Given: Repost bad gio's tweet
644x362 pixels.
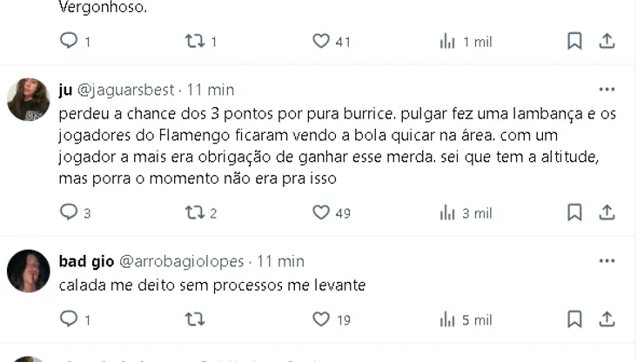Looking at the screenshot, I should [194, 319].
